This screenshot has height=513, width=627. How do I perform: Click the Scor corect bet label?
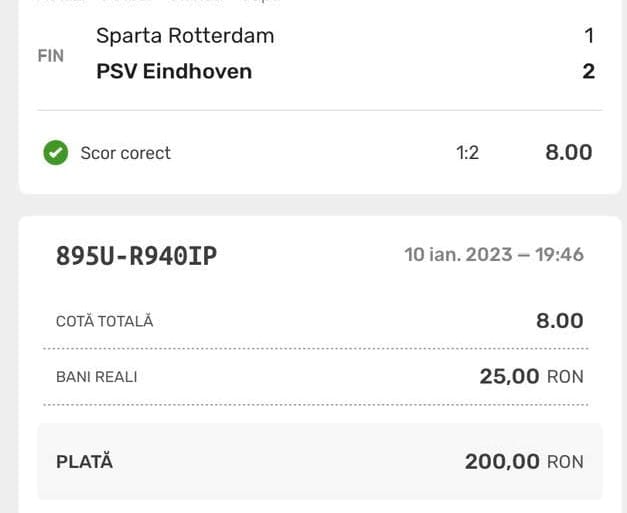pyautogui.click(x=125, y=153)
